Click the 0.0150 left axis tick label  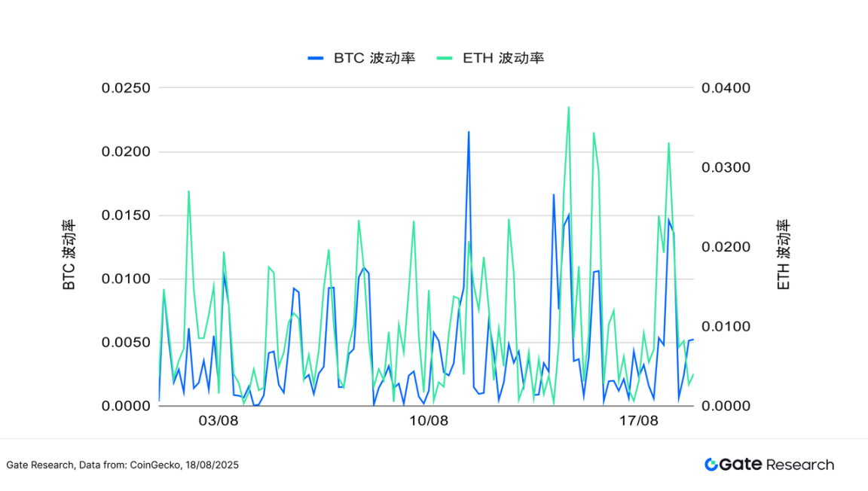coord(126,215)
